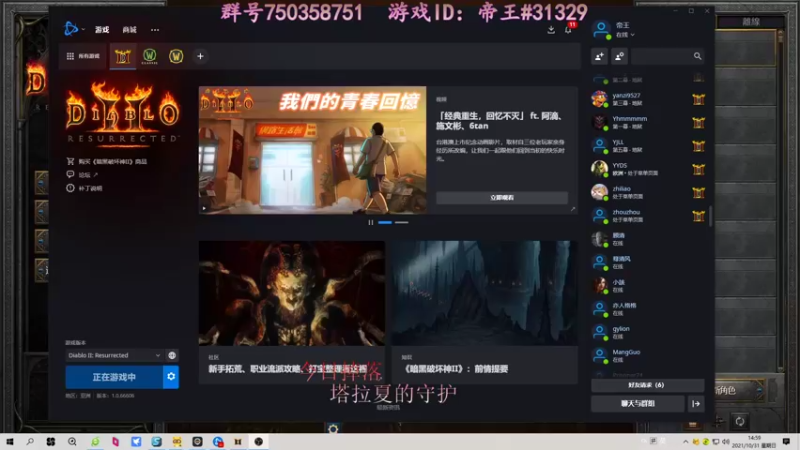
Task: Open Windows taskbar search
Action: [30, 442]
